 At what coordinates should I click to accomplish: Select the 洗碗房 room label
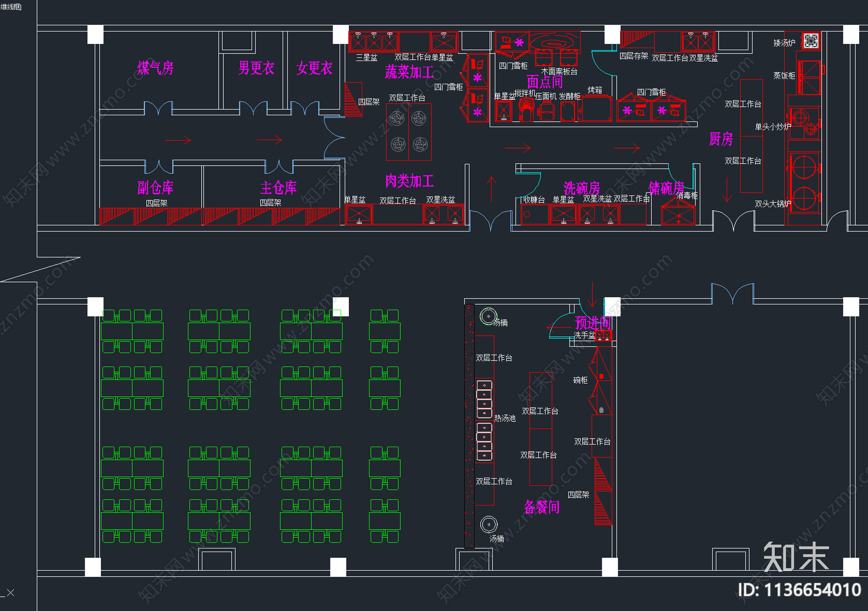click(582, 188)
